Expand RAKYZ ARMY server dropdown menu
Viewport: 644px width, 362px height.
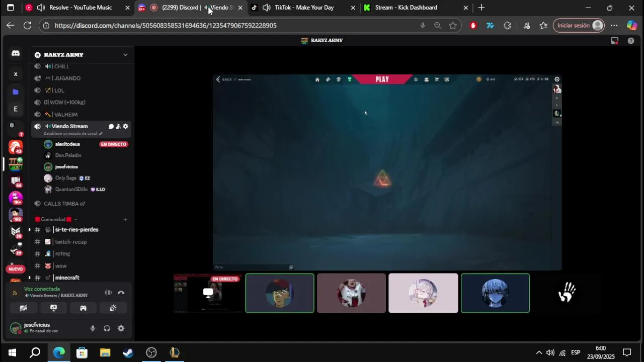tap(125, 55)
